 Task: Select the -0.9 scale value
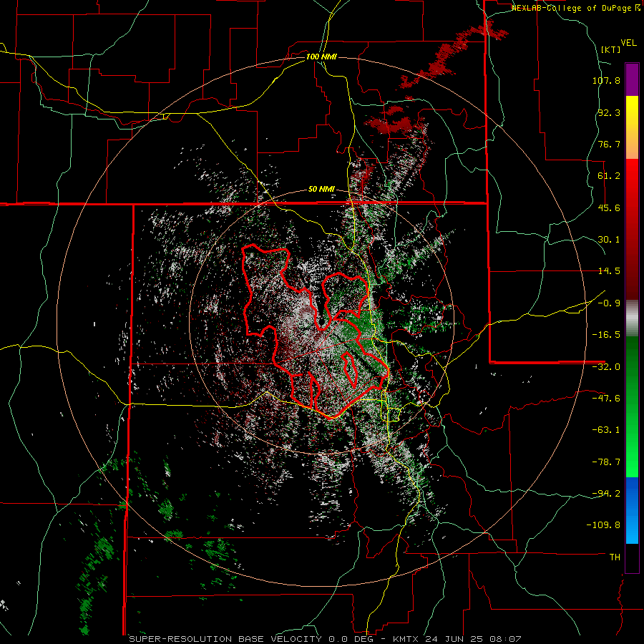pyautogui.click(x=609, y=303)
